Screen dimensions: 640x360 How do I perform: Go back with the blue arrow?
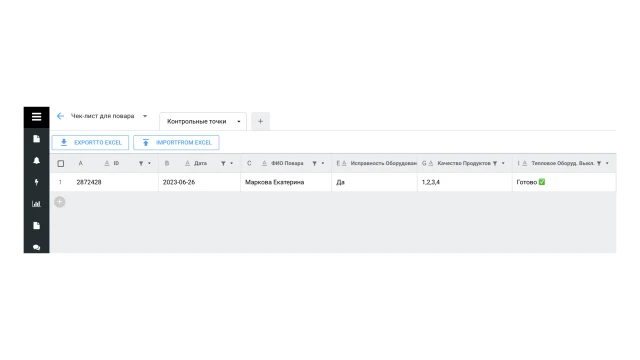click(60, 116)
